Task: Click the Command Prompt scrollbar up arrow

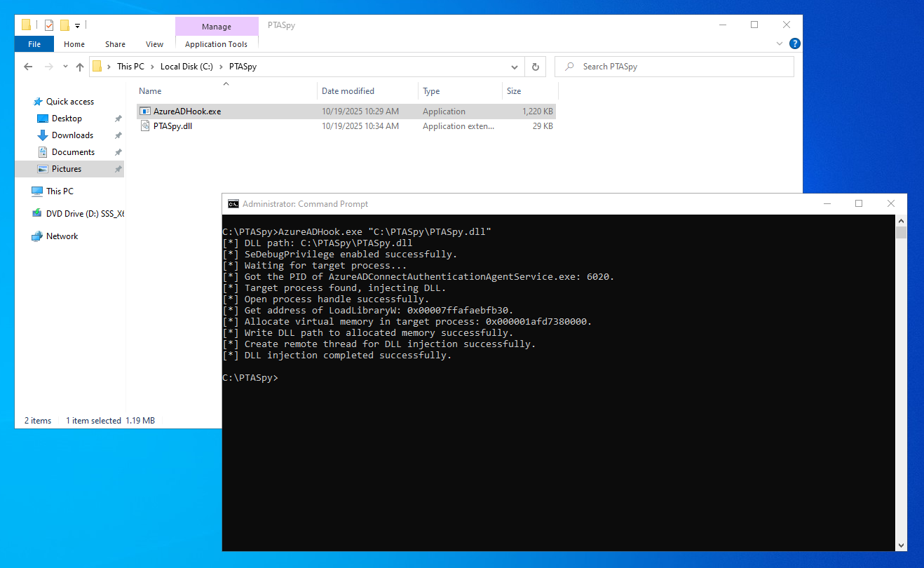Action: (x=901, y=221)
